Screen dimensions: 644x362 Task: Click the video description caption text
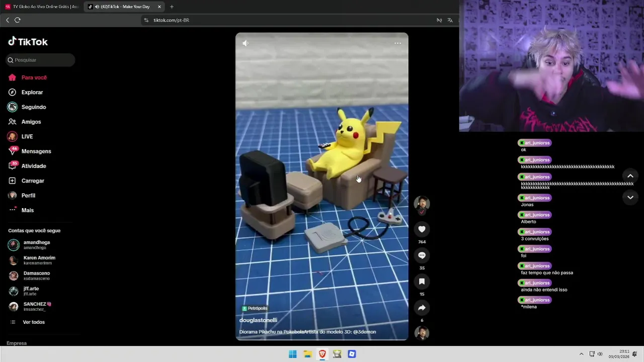pos(307,332)
